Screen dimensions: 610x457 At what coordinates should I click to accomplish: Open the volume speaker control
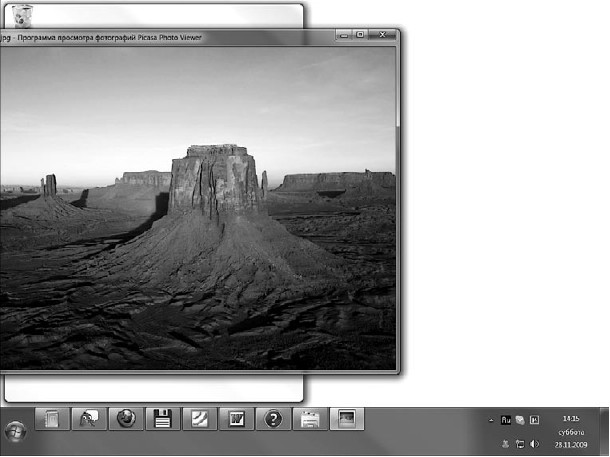point(534,443)
